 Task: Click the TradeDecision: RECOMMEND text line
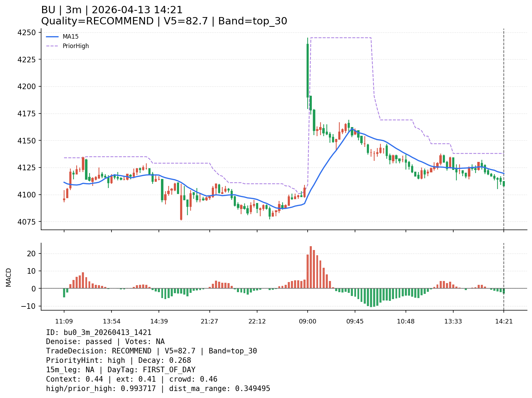pos(151,351)
